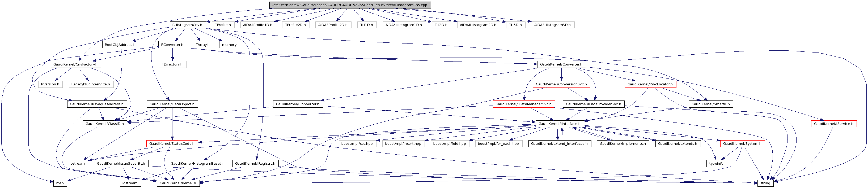Screen dimensions: 868x188
Task: Open the red GaudiKernel/StatusCode.h node
Action: tap(172, 144)
